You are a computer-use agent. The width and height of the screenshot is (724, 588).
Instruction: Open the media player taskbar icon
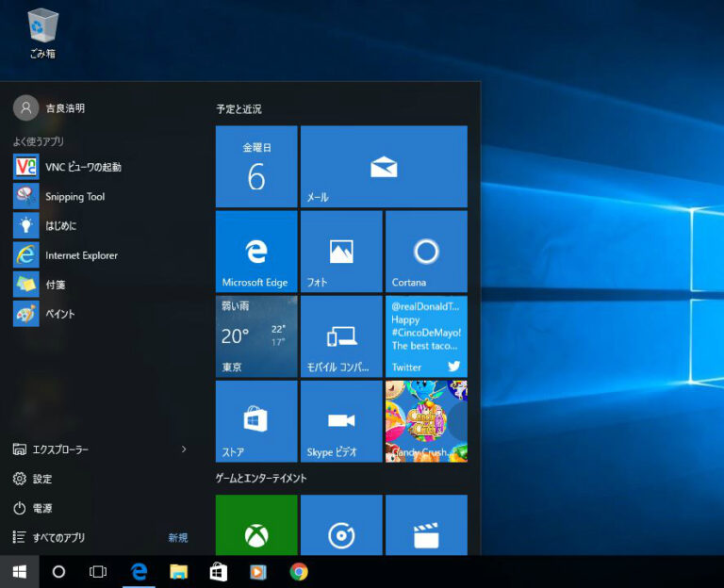[258, 572]
